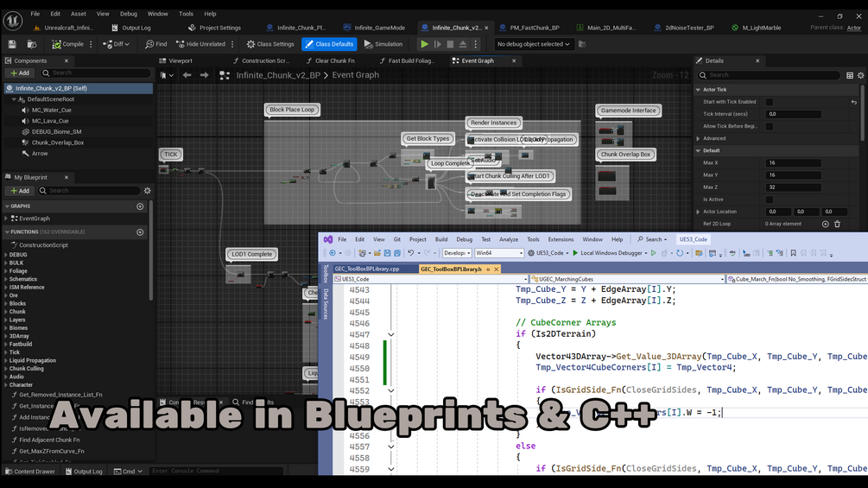
Task: Click Save All icon in Visual Studio
Action: click(x=397, y=253)
